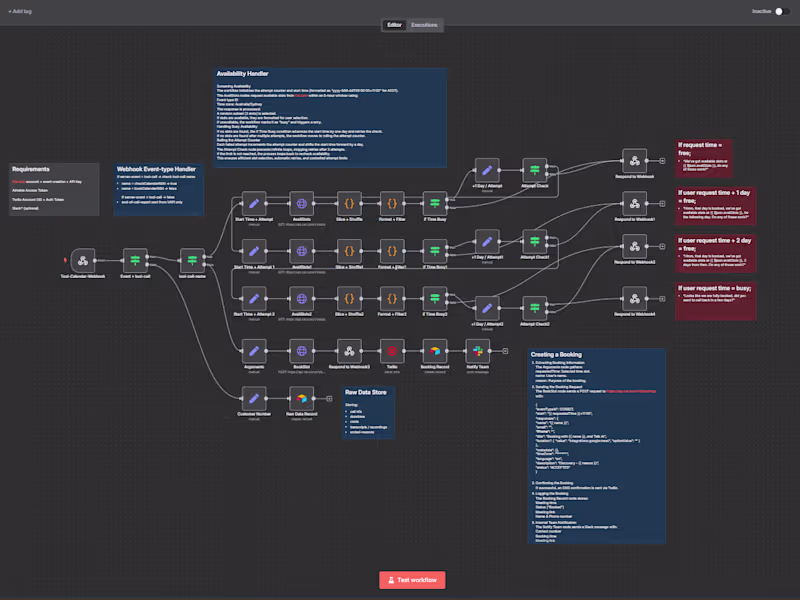This screenshot has height=600, width=800.
Task: Select the +1 Day / Attempt node
Action: click(x=487, y=170)
